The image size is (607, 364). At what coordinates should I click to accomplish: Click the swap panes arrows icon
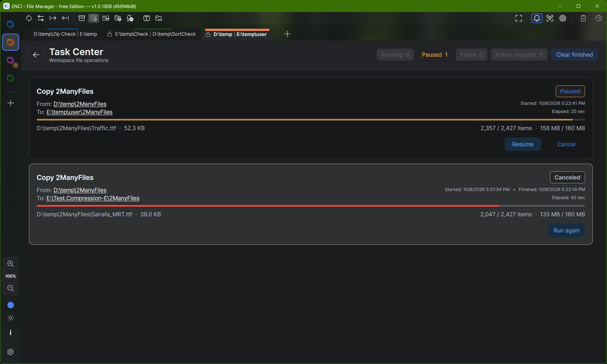(41, 18)
